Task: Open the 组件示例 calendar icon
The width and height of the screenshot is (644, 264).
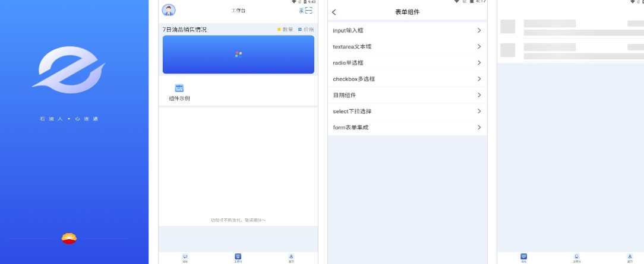Action: [x=179, y=88]
